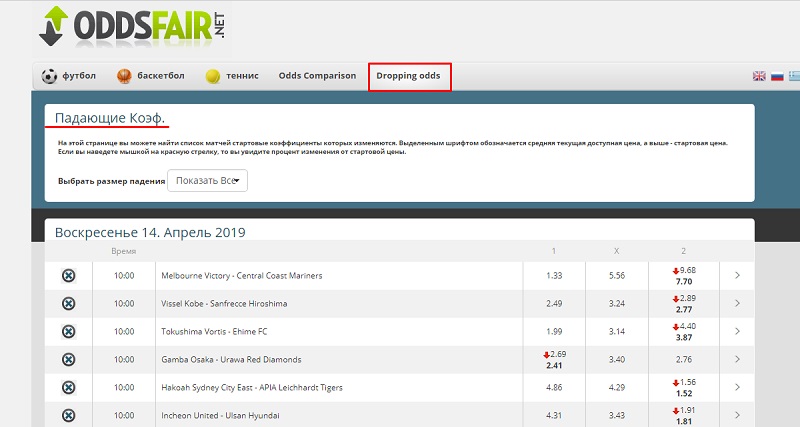This screenshot has height=427, width=800.
Task: Open the баскетбол section
Action: [151, 76]
